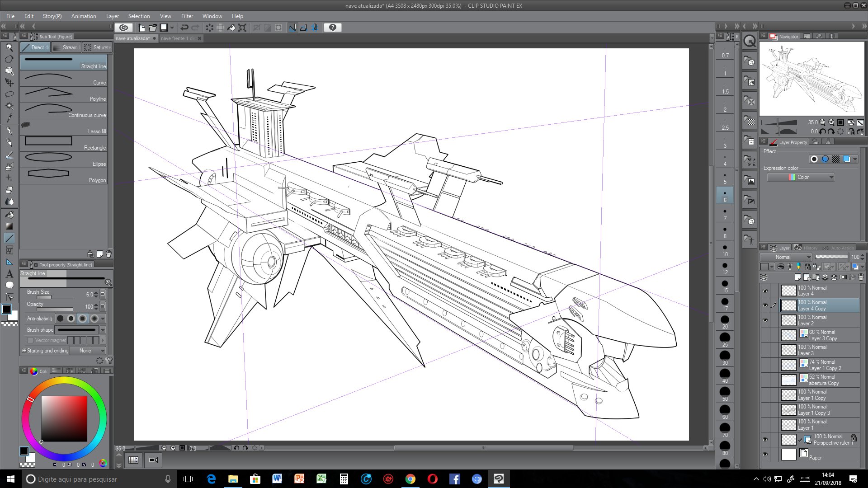Choose the Rectangle sub tool
The height and width of the screenshot is (488, 868).
point(64,144)
